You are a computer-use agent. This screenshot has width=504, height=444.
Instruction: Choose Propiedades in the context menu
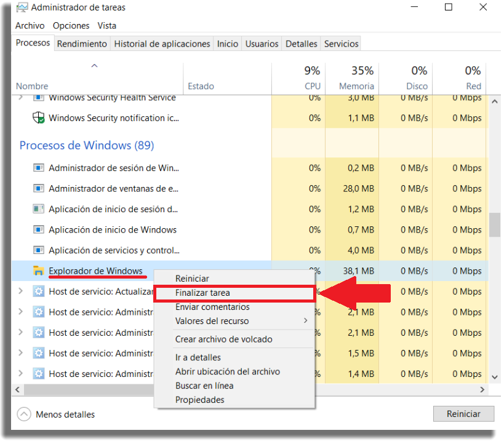point(234,400)
